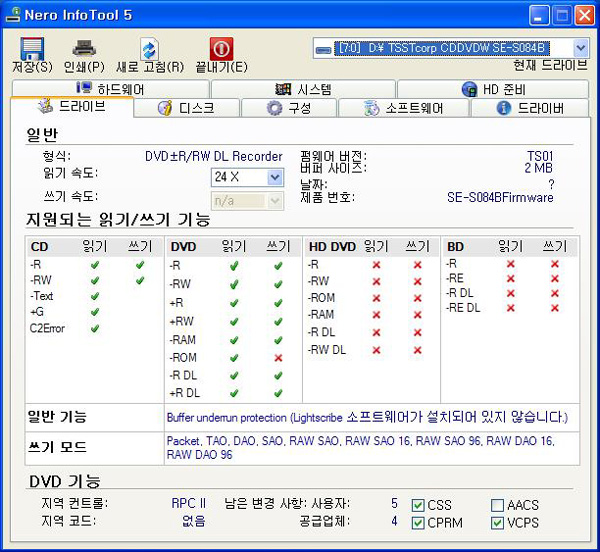Screen dimensions: 600x552
Task: Click the user changes remaining value 5
Action: [x=394, y=503]
